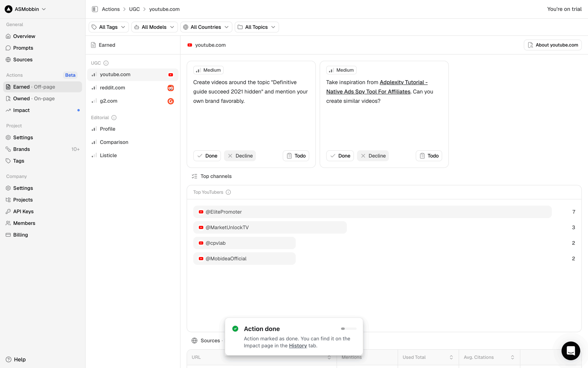Click the G2 logo icon

coord(171,101)
